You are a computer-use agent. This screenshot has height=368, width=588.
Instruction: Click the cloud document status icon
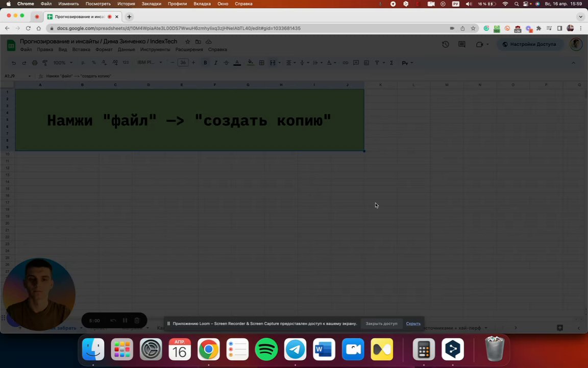click(208, 42)
